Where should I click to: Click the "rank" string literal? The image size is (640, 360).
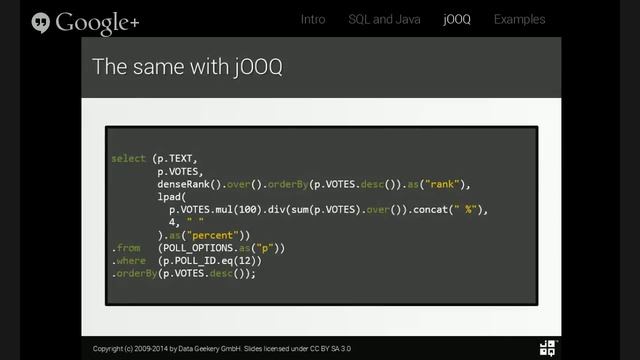(442, 184)
